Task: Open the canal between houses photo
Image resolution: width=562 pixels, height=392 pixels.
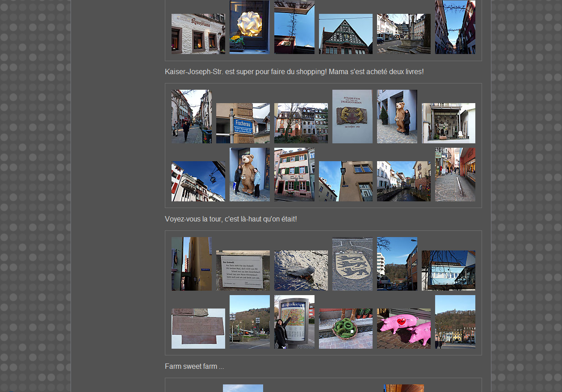Action: click(x=403, y=181)
